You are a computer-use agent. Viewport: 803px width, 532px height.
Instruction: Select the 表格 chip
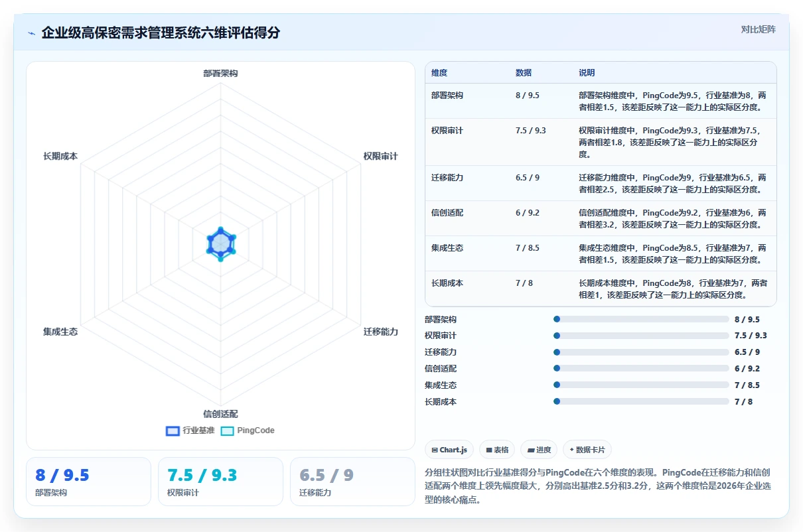click(x=497, y=450)
